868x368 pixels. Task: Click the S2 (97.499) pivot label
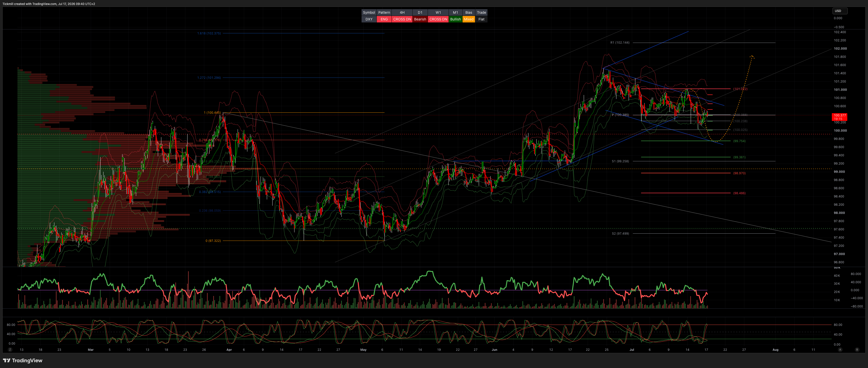pyautogui.click(x=620, y=234)
